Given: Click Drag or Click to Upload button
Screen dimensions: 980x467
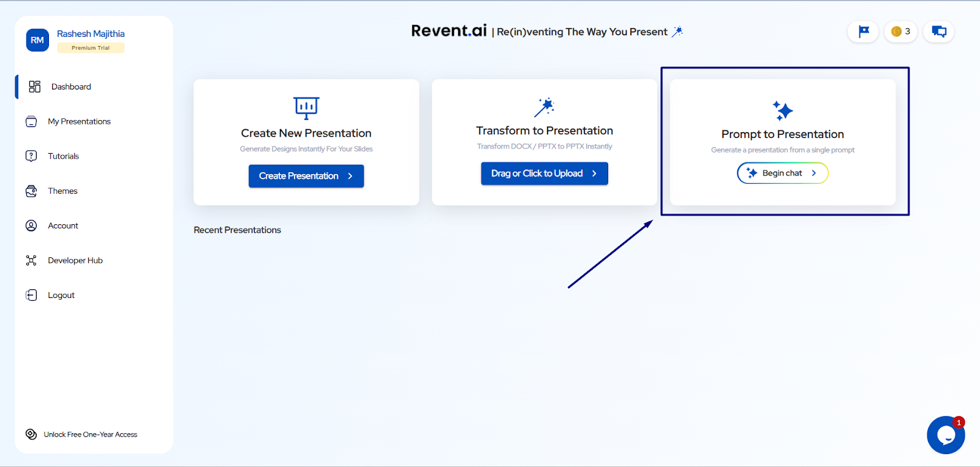Looking at the screenshot, I should click(544, 173).
